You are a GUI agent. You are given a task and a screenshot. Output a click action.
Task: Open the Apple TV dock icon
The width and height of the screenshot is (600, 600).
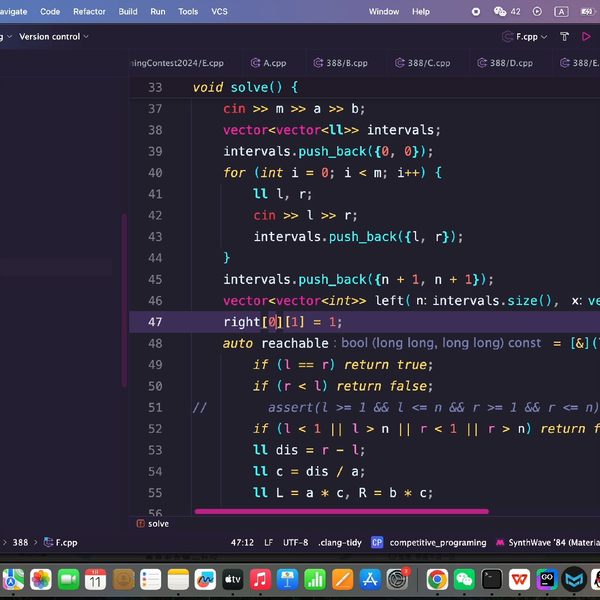coord(232,579)
